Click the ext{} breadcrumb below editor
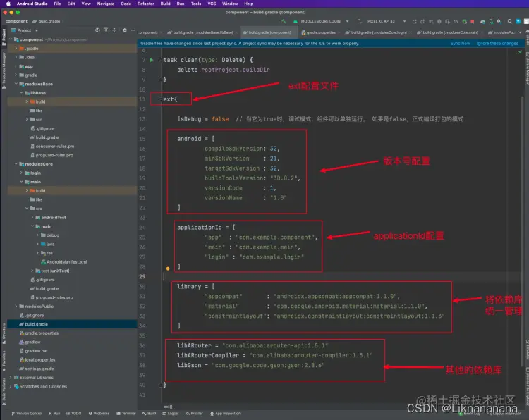The width and height of the screenshot is (529, 420). pos(168,407)
